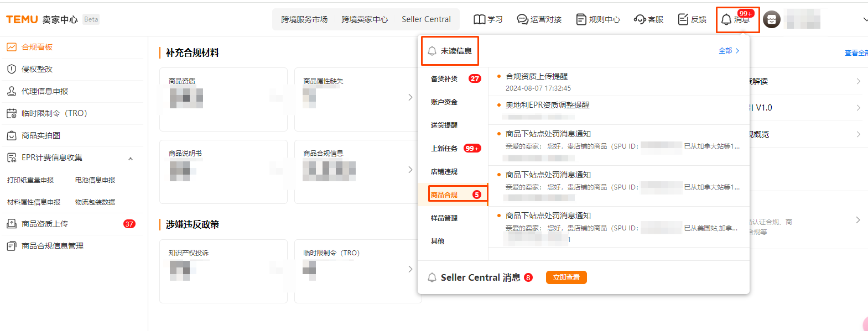Click the 客服 headset icon in top bar
The width and height of the screenshot is (868, 331).
[640, 18]
